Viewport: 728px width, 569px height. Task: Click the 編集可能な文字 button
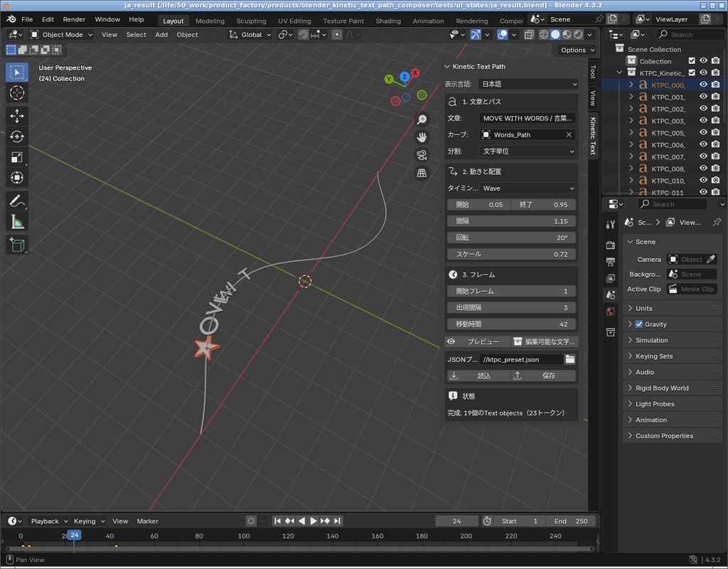[x=544, y=342]
